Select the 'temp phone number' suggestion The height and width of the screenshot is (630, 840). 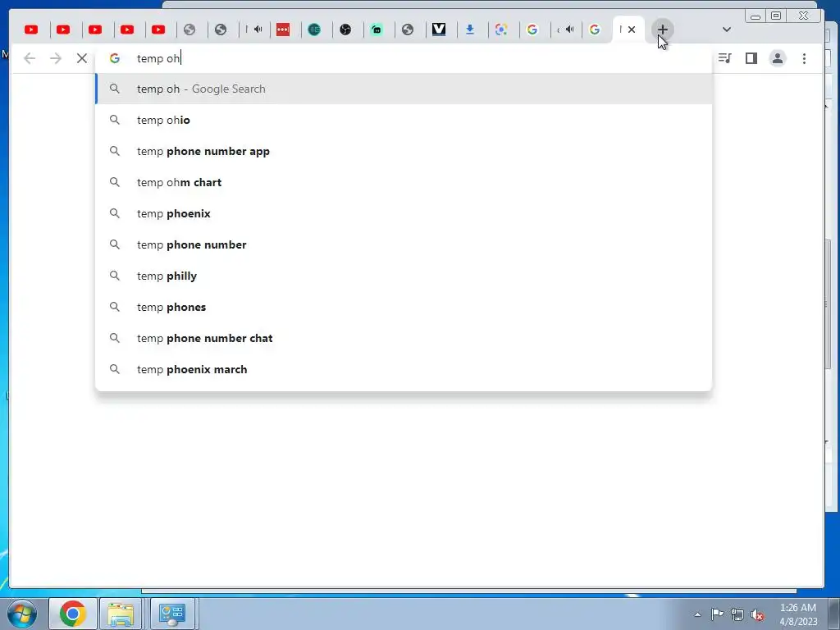404,244
